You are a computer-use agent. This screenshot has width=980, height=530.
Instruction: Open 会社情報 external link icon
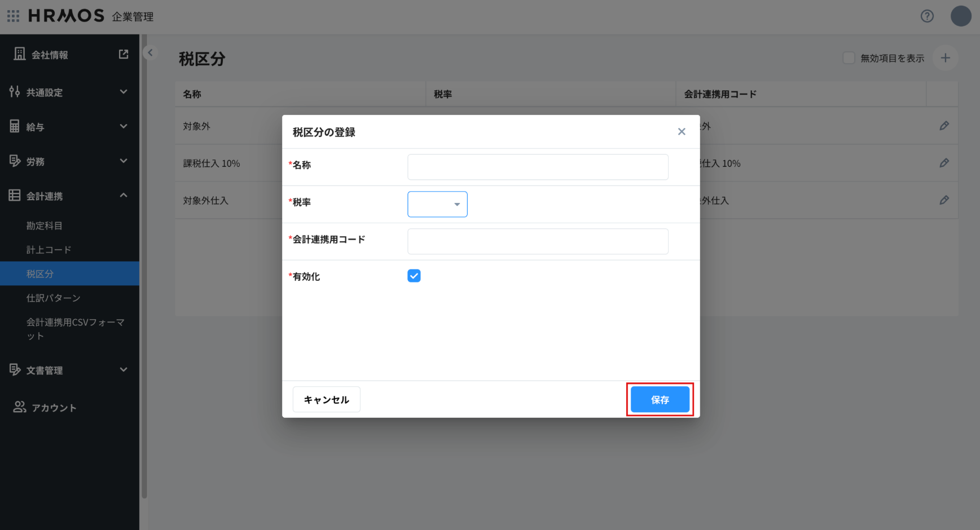click(x=124, y=54)
